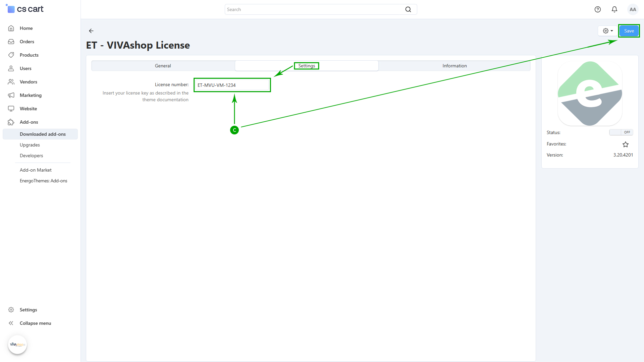Open the notifications bell
Image resolution: width=644 pixels, height=362 pixels.
click(614, 9)
